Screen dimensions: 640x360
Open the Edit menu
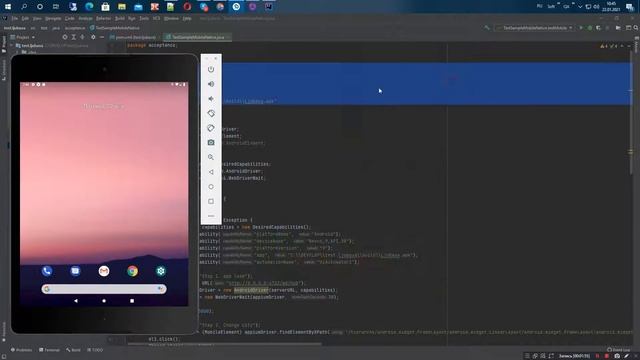pos(25,18)
